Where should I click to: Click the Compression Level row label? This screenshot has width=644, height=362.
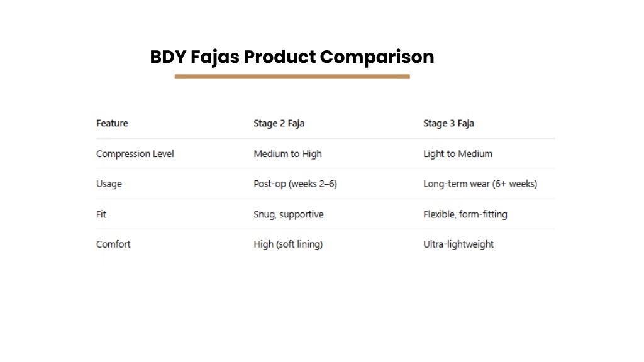point(135,154)
